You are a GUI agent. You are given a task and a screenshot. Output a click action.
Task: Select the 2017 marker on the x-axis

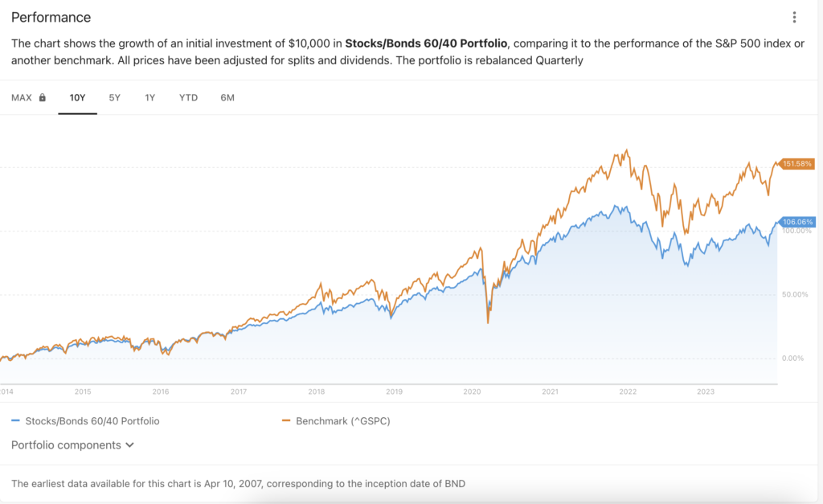click(x=239, y=392)
